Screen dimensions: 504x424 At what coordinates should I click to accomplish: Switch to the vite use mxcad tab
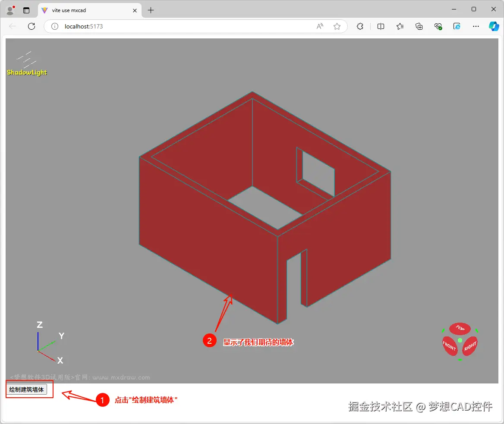[90, 10]
